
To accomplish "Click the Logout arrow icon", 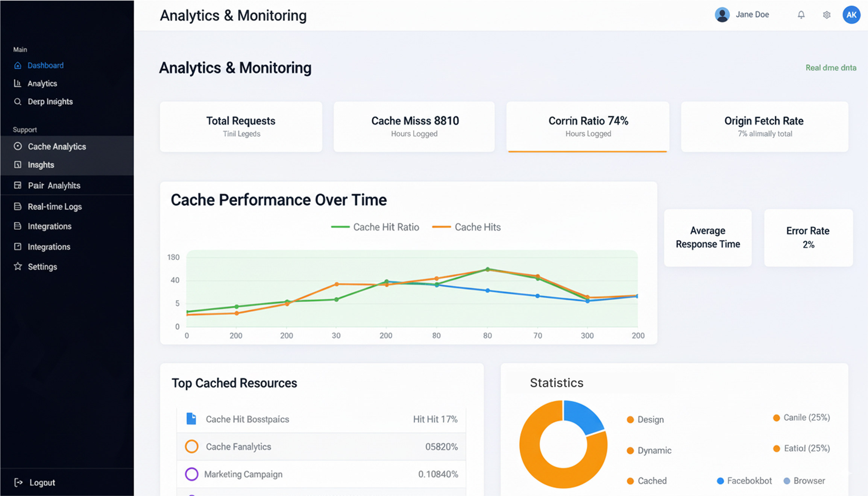I will pos(18,482).
